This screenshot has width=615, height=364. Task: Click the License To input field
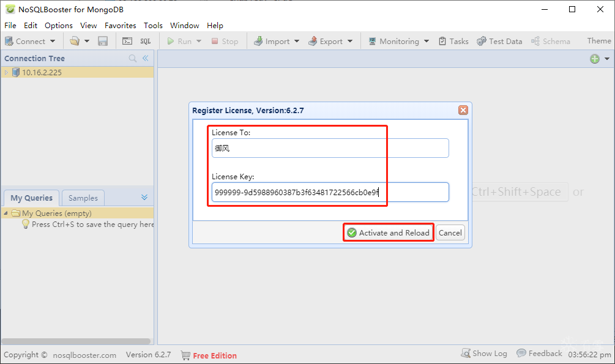330,148
